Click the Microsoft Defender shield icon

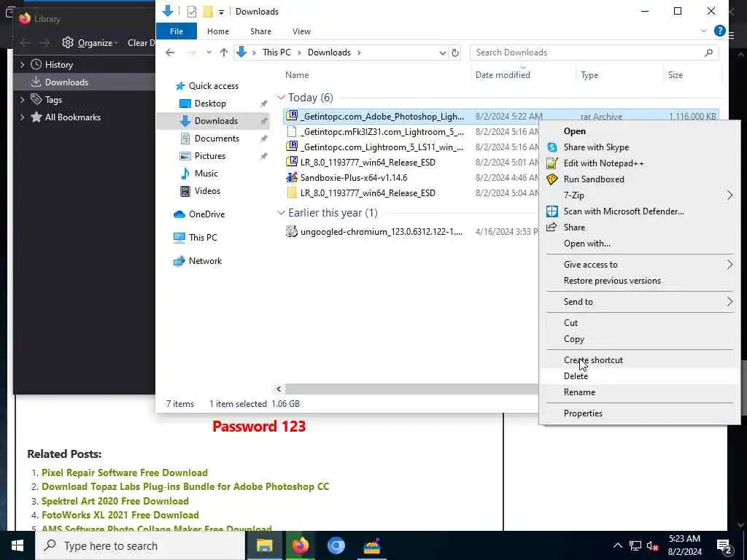(551, 211)
